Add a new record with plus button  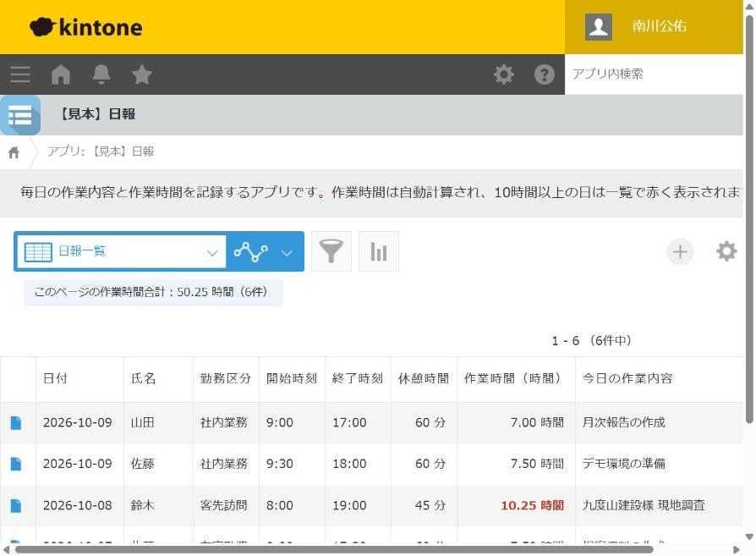pyautogui.click(x=680, y=251)
